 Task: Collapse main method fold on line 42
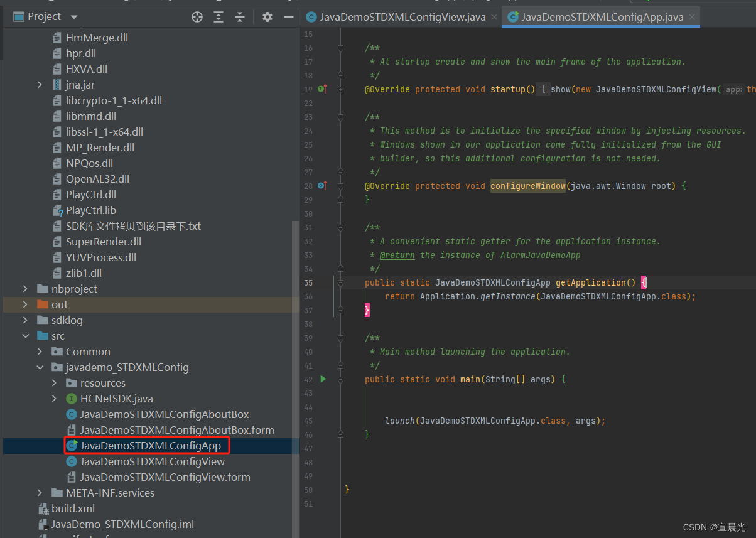[340, 379]
